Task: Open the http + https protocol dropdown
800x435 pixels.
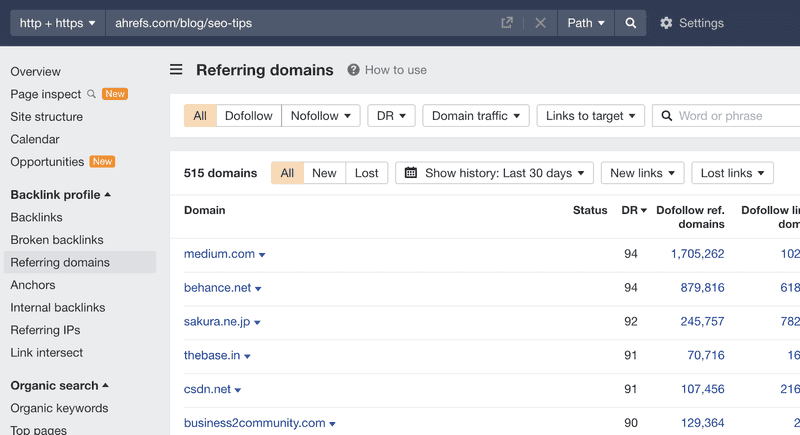Action: click(58, 23)
